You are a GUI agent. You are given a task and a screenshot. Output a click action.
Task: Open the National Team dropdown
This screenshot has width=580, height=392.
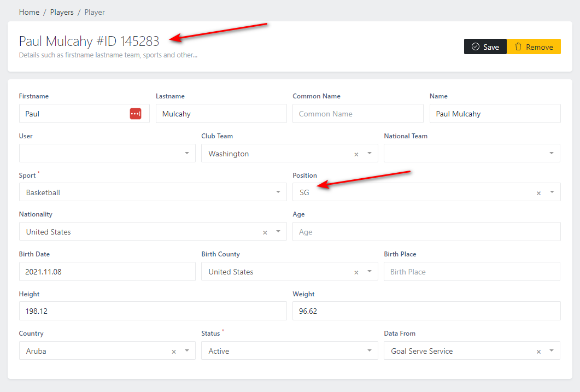[x=472, y=153]
